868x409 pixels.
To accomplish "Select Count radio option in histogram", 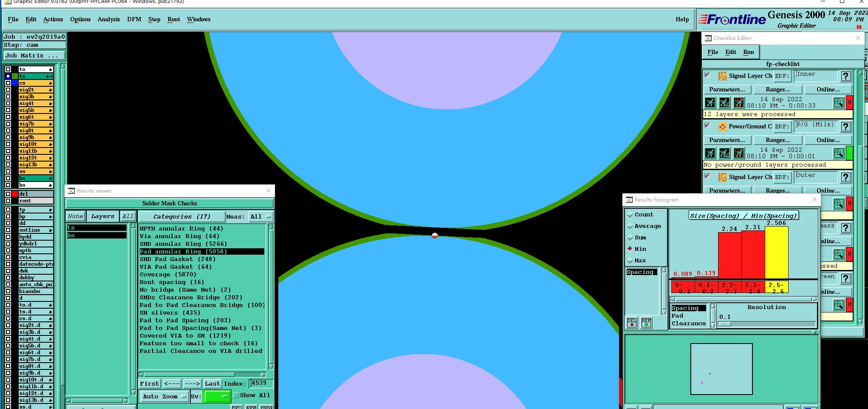I will point(630,215).
